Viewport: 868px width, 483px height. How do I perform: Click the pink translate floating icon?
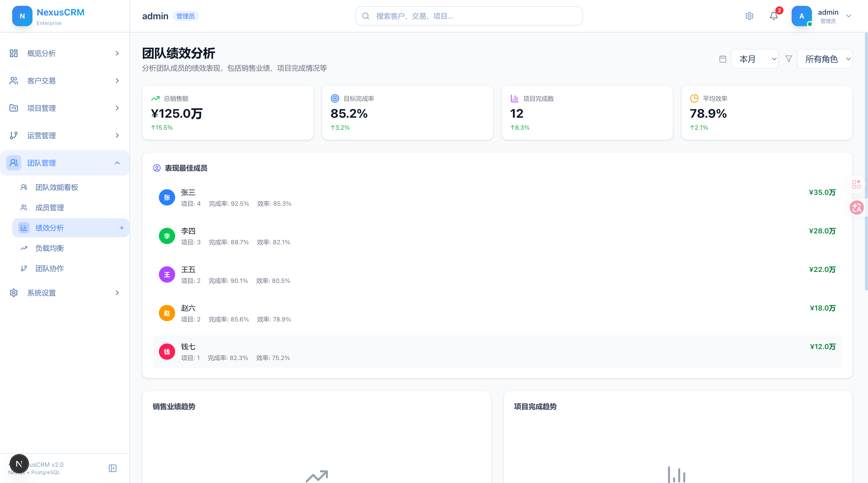(857, 208)
